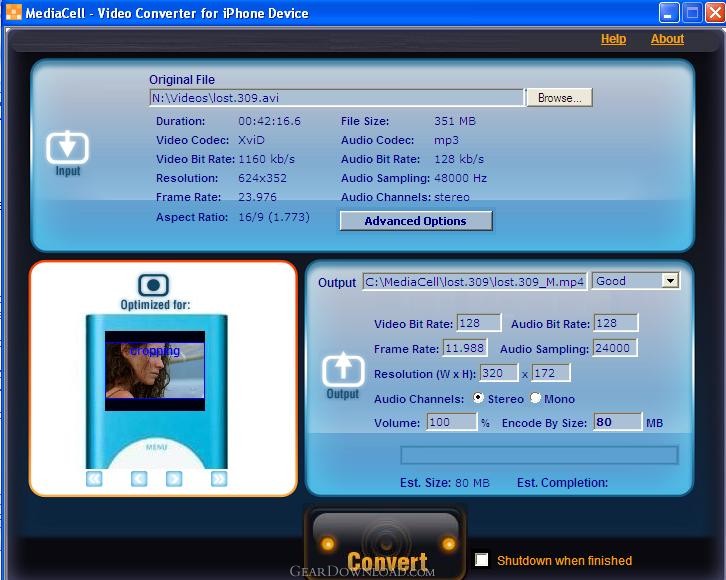Screen dimensions: 726x580
Task: Edit the resolution width field 320
Action: 499,373
